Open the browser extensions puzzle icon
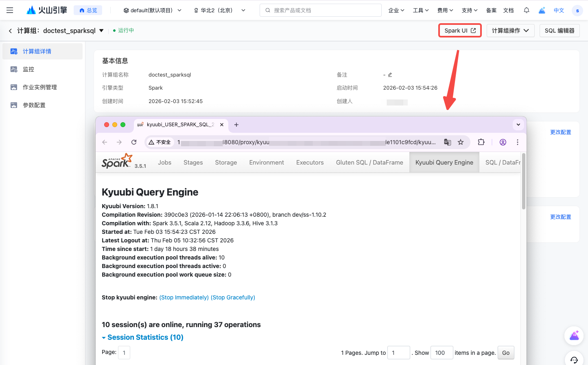Image resolution: width=588 pixels, height=365 pixels. (481, 142)
